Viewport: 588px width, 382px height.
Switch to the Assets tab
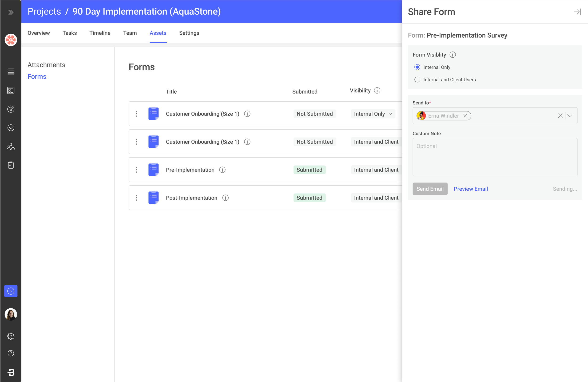click(158, 33)
